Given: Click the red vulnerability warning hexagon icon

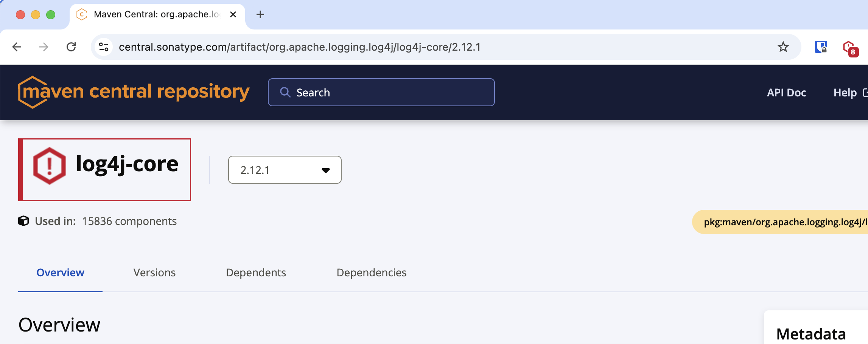Looking at the screenshot, I should (50, 166).
